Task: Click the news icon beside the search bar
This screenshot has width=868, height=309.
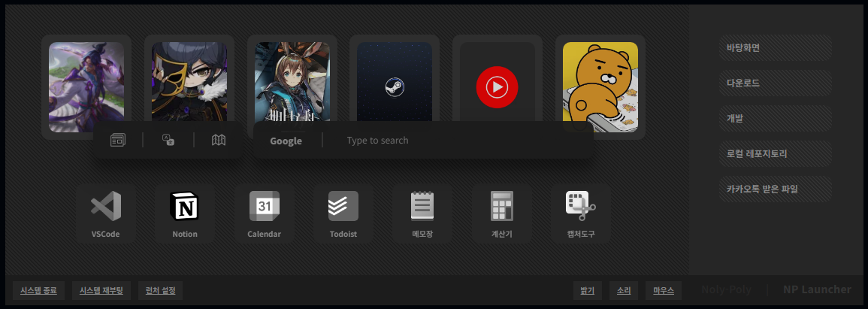Action: (x=117, y=140)
